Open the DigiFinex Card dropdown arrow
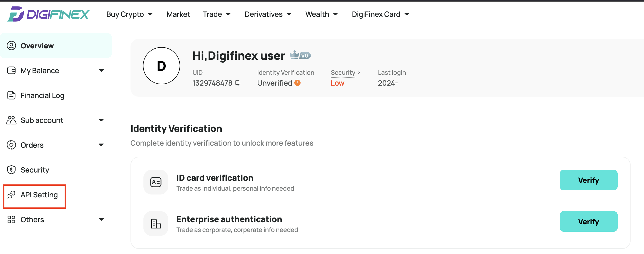644x254 pixels. (x=407, y=14)
